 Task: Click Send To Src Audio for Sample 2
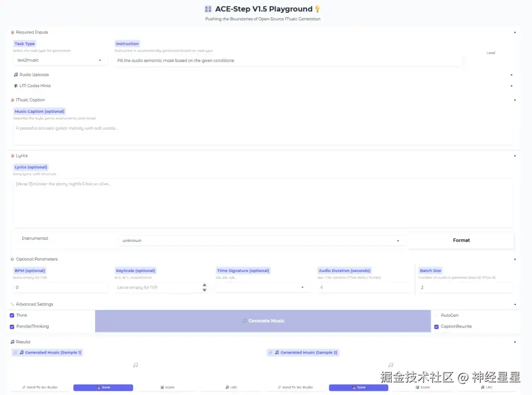point(295,387)
